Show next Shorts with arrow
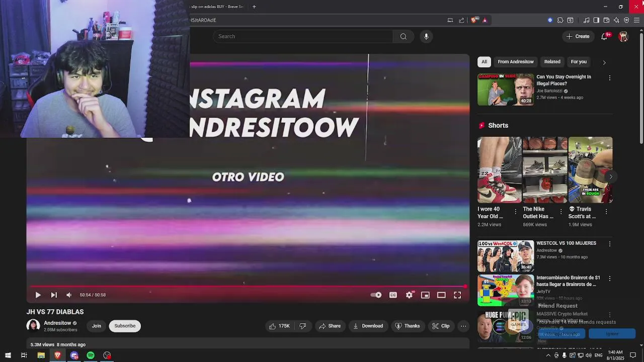This screenshot has height=362, width=644. point(611,176)
